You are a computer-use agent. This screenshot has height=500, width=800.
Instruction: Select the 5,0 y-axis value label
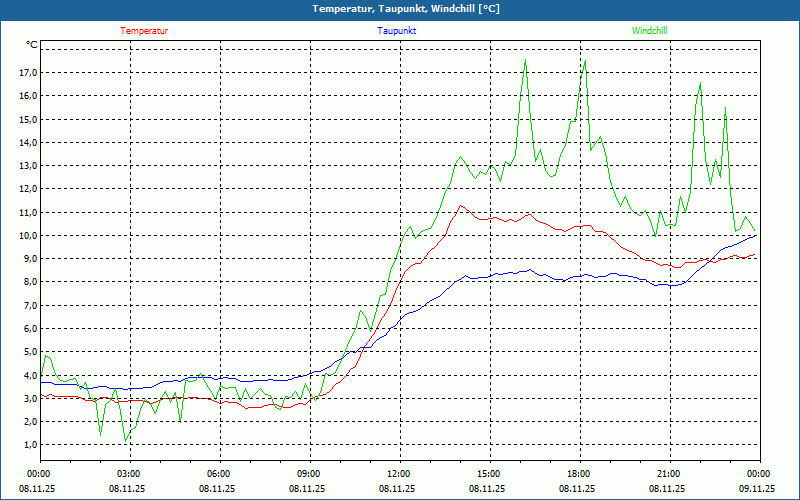(x=30, y=352)
